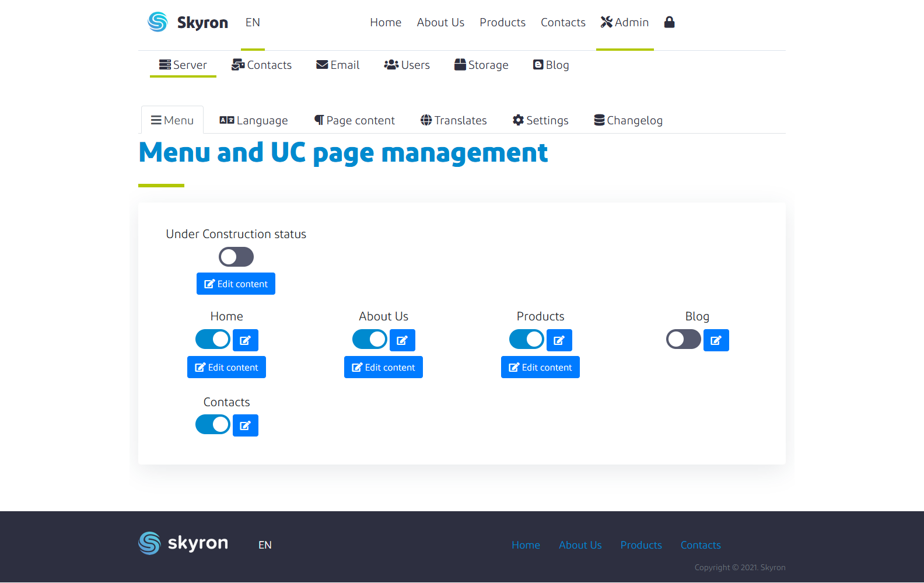The image size is (924, 583).
Task: Enable the Blog menu switch
Action: point(684,339)
